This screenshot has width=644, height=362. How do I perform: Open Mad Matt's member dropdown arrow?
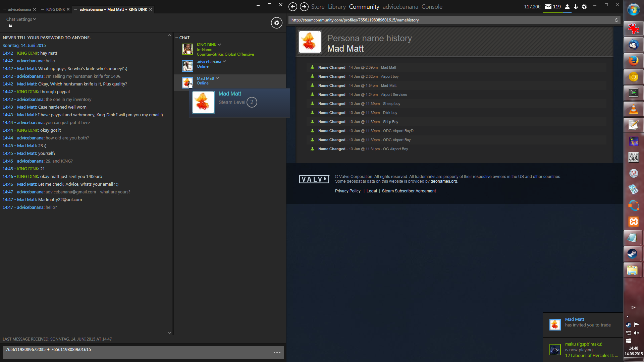(x=217, y=78)
